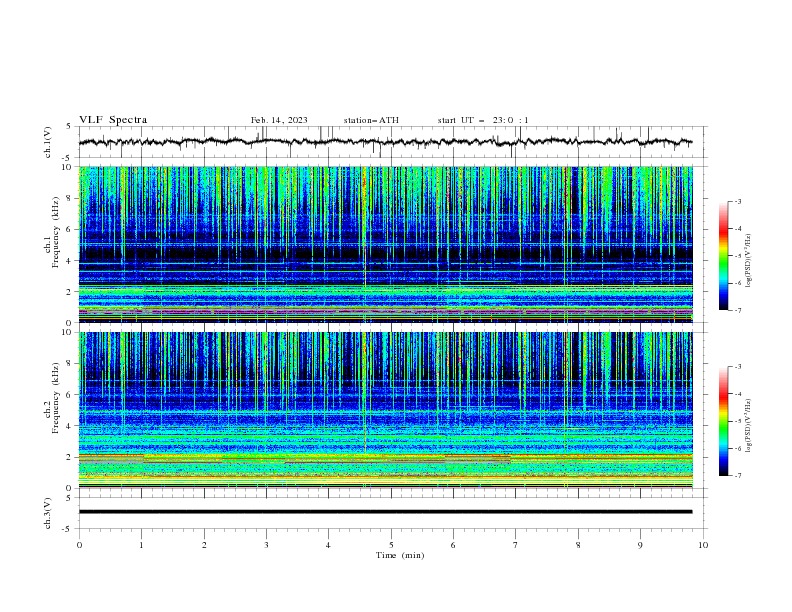Click time axis tick label "6"
Screen dimensions: 792x612
pyautogui.click(x=453, y=545)
